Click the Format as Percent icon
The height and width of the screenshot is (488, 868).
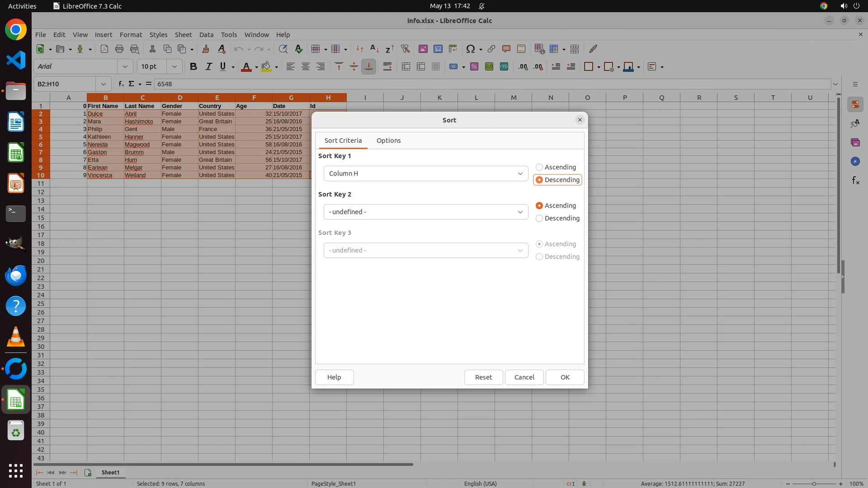coord(474,66)
